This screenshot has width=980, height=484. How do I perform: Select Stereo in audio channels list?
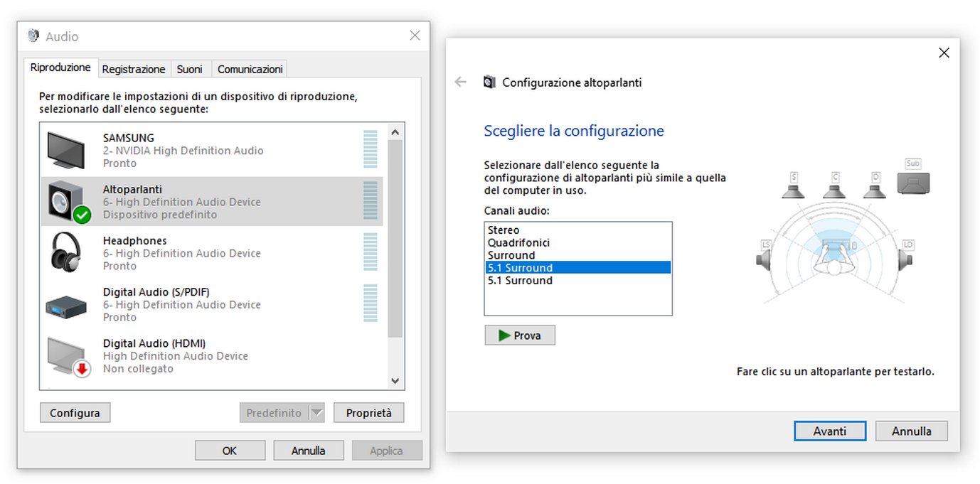[504, 230]
